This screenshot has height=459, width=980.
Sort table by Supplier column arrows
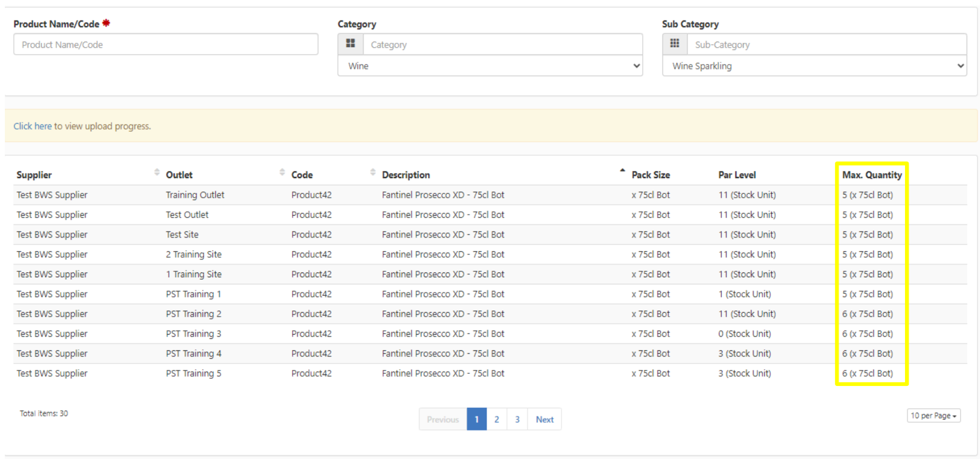pyautogui.click(x=157, y=173)
